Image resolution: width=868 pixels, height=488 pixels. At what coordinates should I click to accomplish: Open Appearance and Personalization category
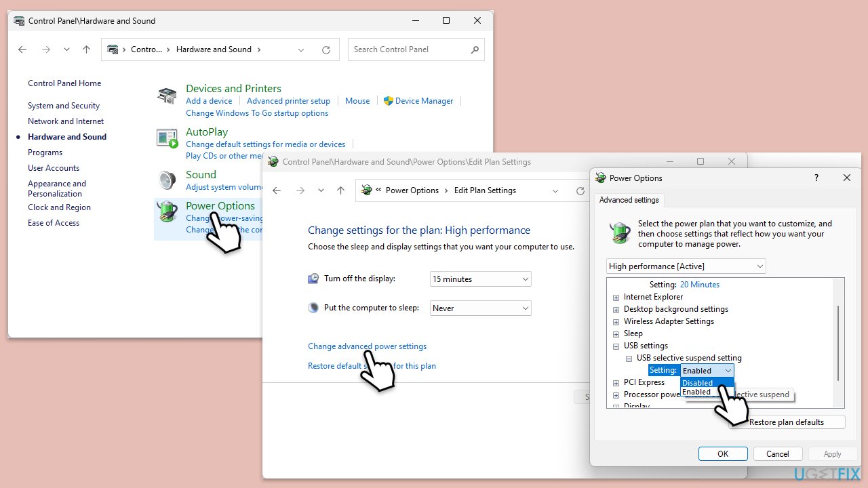57,188
